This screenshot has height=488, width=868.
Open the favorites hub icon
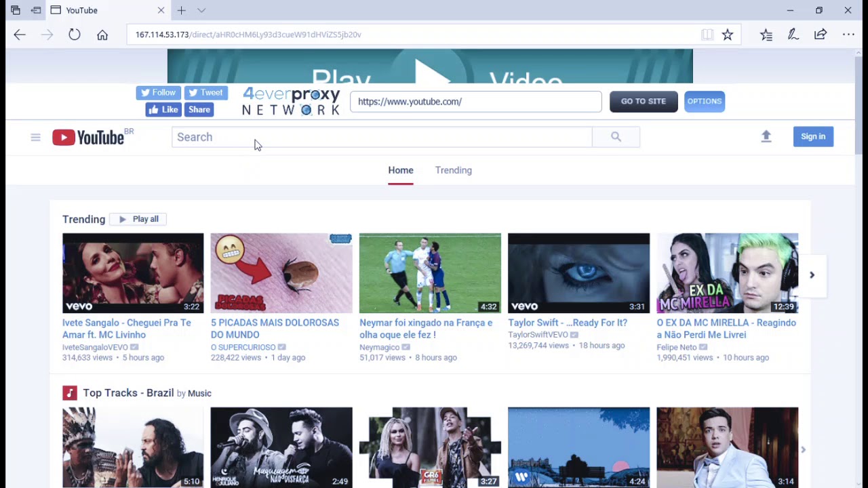point(766,35)
